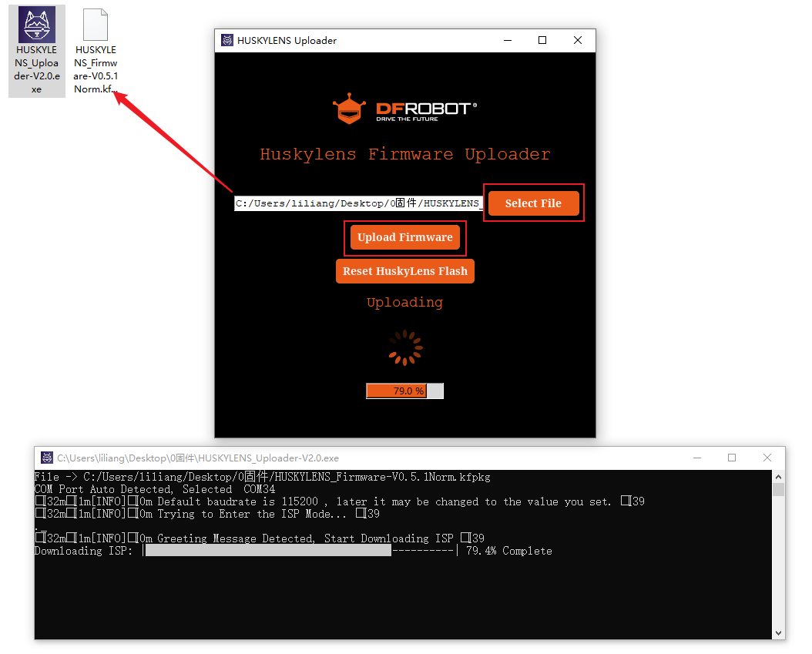Click the console window title path text
Image resolution: width=812 pixels, height=654 pixels.
coord(198,458)
